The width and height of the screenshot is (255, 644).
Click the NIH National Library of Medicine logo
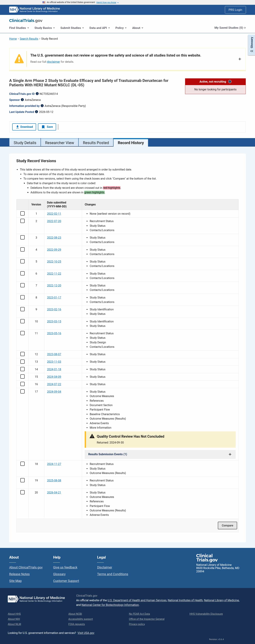[x=35, y=10]
